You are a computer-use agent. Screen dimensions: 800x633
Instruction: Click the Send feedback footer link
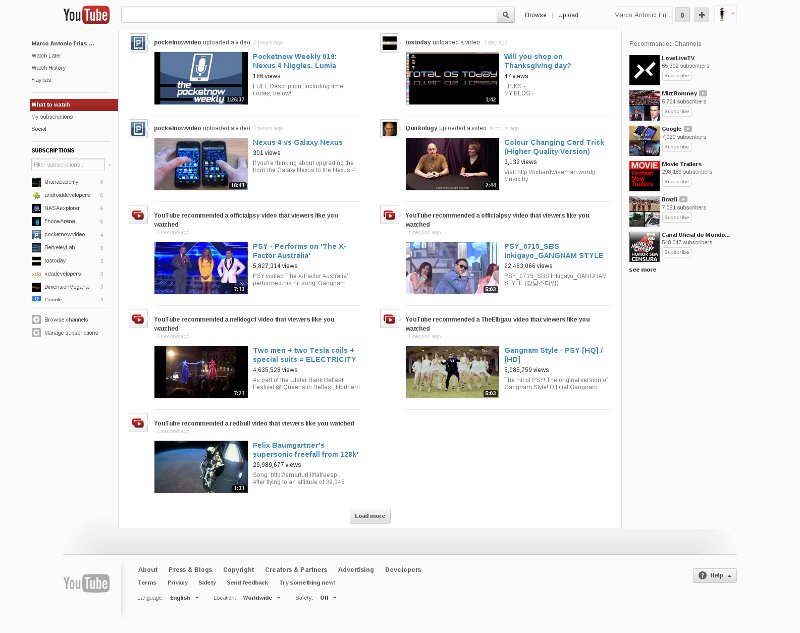[x=247, y=583]
